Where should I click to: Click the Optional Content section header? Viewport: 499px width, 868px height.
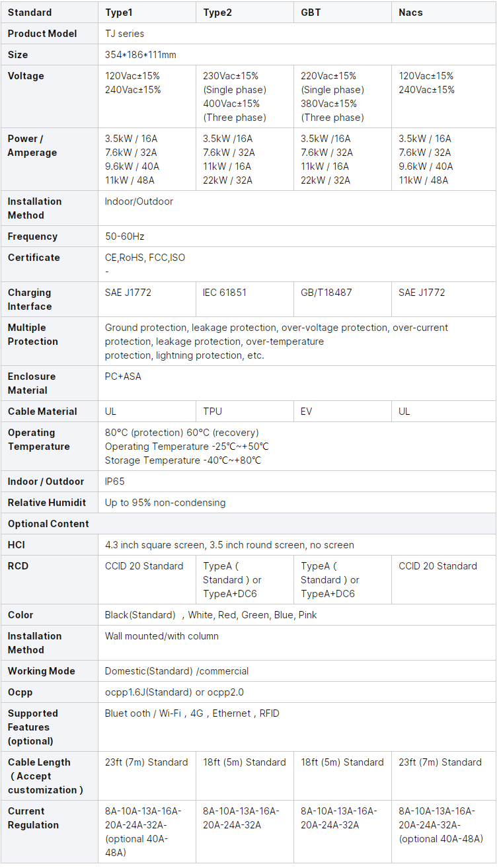(x=48, y=524)
